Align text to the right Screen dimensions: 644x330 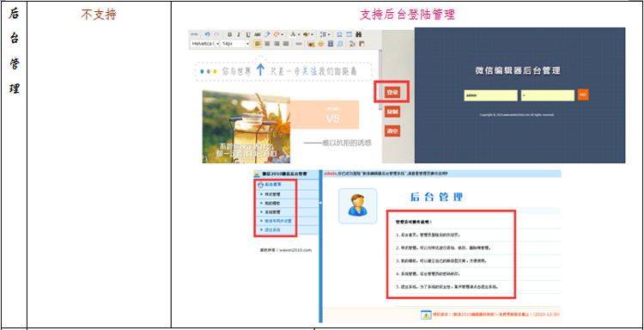[x=276, y=44]
